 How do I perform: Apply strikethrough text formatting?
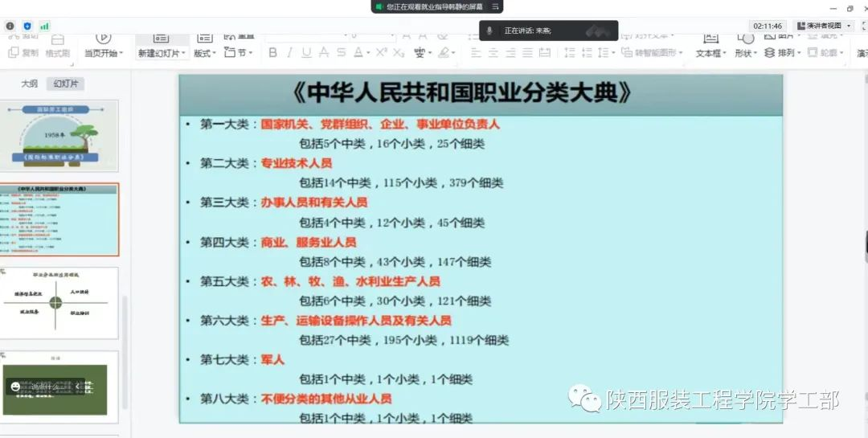pyautogui.click(x=341, y=53)
